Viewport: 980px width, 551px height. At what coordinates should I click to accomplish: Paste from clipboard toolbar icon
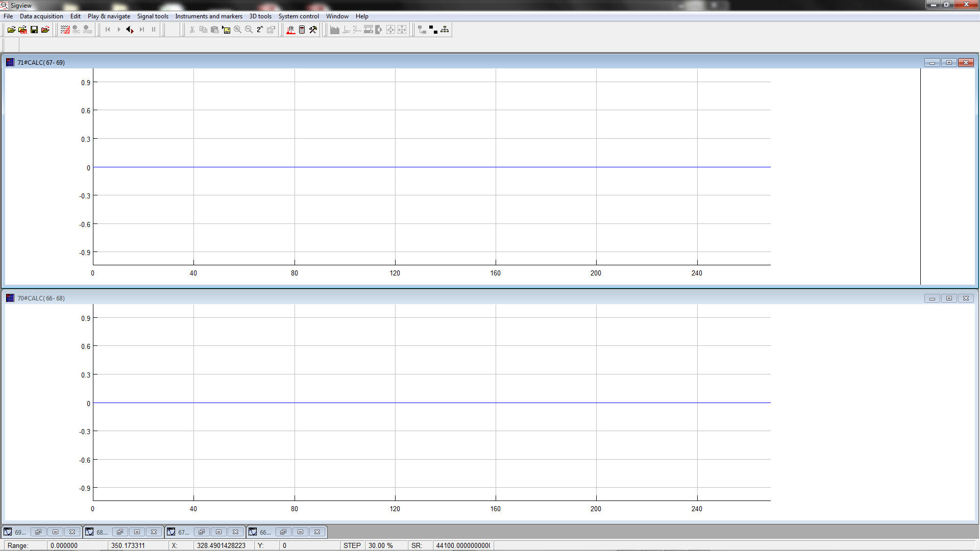pyautogui.click(x=214, y=30)
